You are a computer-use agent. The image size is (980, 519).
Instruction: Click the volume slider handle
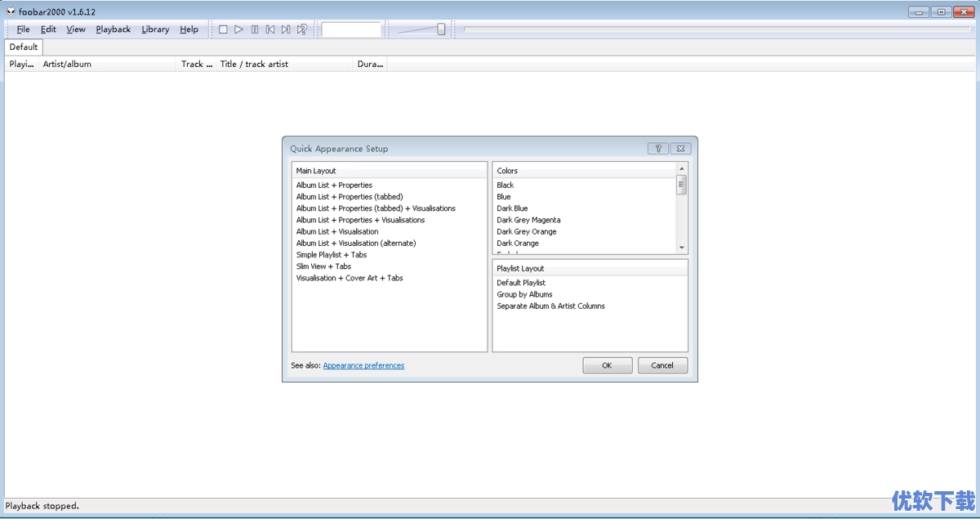[x=441, y=29]
